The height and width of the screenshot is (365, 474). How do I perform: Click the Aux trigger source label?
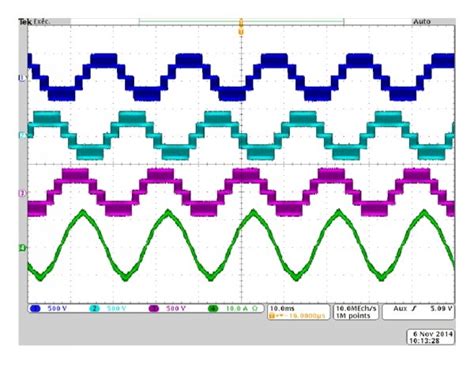click(400, 308)
